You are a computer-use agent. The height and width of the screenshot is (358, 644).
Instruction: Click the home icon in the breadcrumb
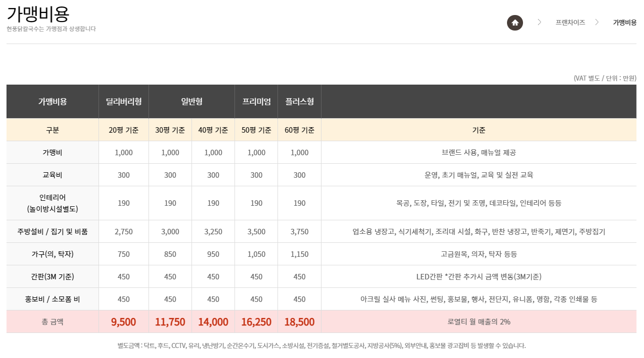(515, 23)
